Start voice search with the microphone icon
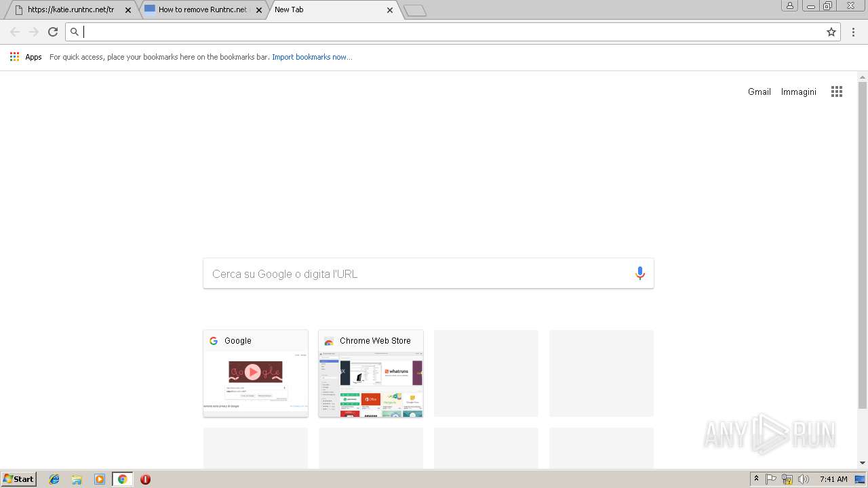Image resolution: width=868 pixels, height=488 pixels. tap(639, 274)
